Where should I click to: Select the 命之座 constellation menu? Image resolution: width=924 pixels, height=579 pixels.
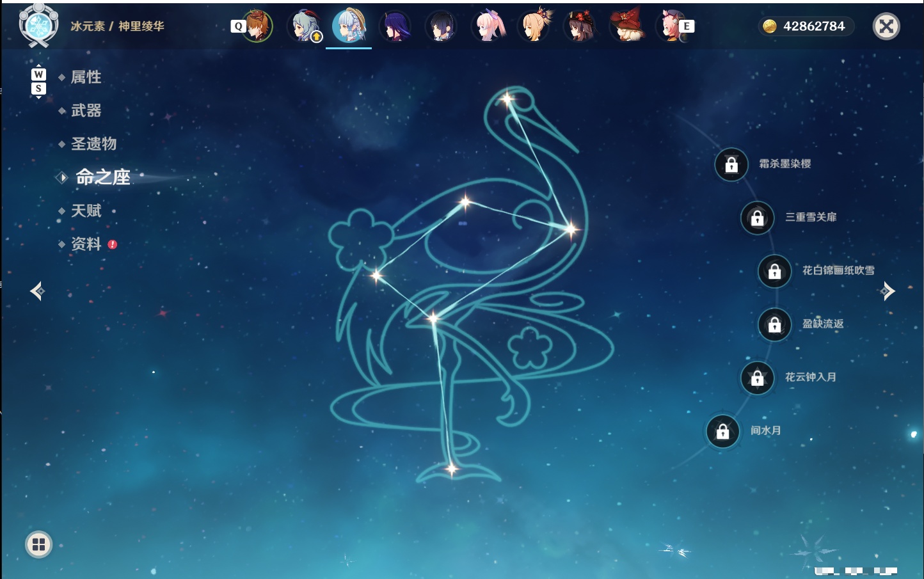(x=102, y=177)
